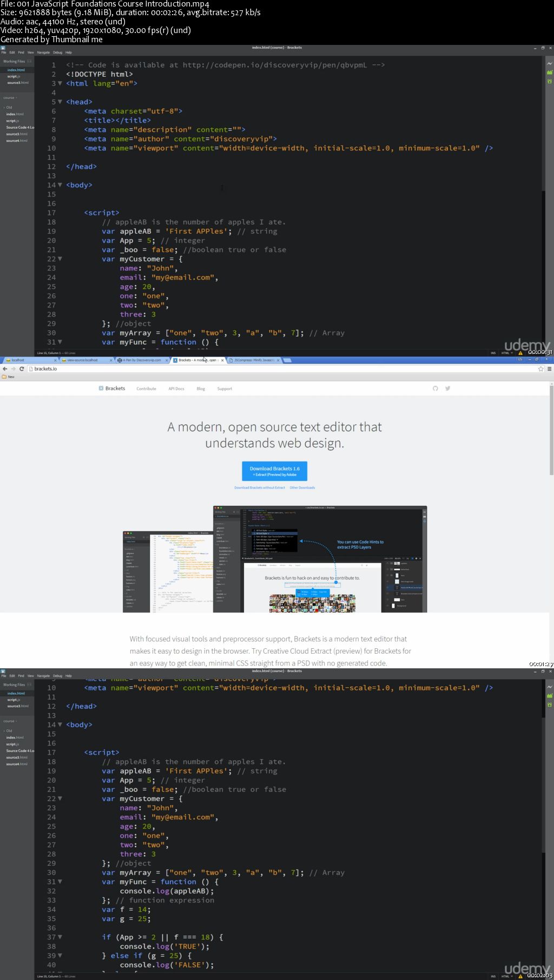Open Help menu in bottom Brackets window
This screenshot has width=554, height=980.
click(69, 676)
